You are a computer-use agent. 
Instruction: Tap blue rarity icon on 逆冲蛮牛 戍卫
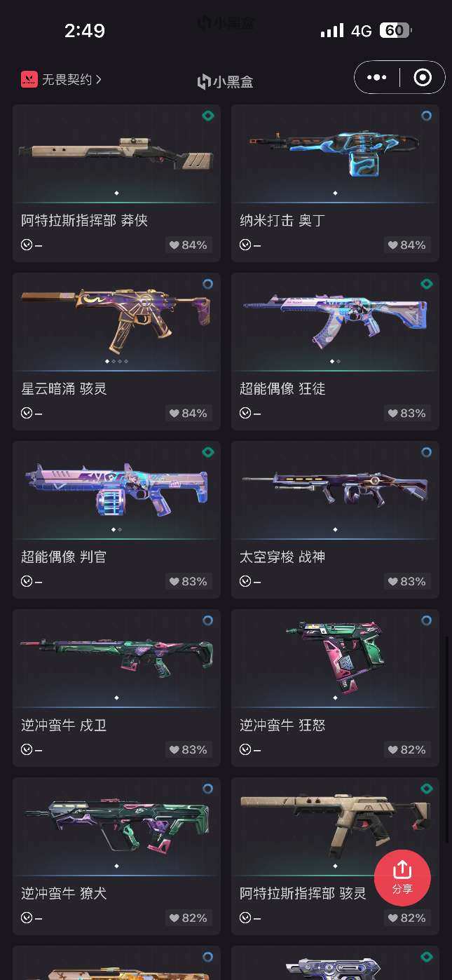coord(207,620)
